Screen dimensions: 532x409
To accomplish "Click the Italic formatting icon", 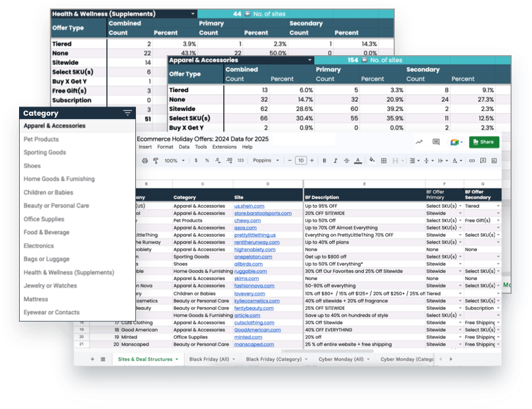I will (x=334, y=160).
